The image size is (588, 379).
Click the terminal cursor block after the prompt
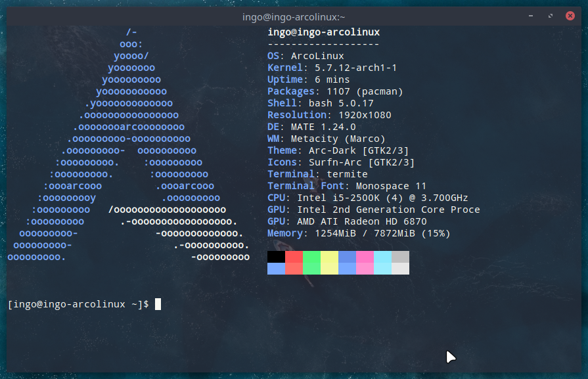158,304
